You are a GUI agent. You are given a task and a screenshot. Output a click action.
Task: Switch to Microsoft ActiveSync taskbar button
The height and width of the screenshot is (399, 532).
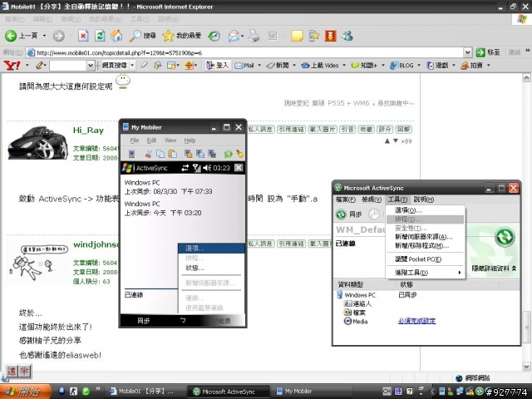click(x=229, y=392)
